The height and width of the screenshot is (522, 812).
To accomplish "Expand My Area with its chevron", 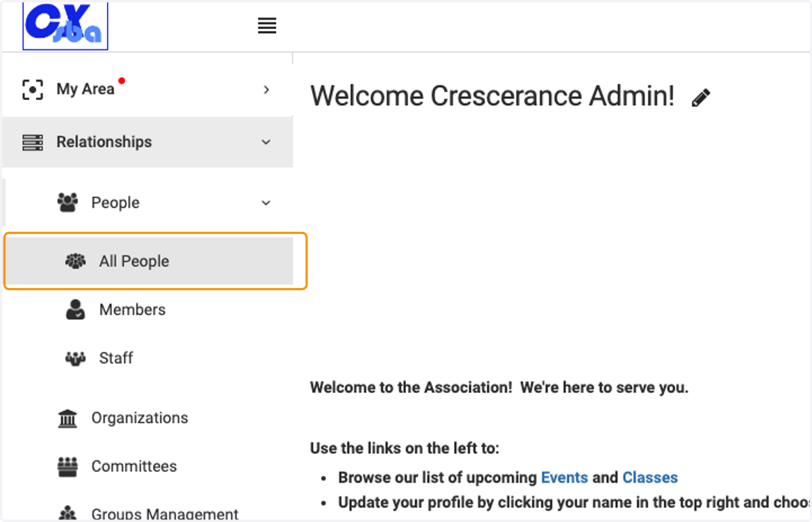I will pos(266,89).
